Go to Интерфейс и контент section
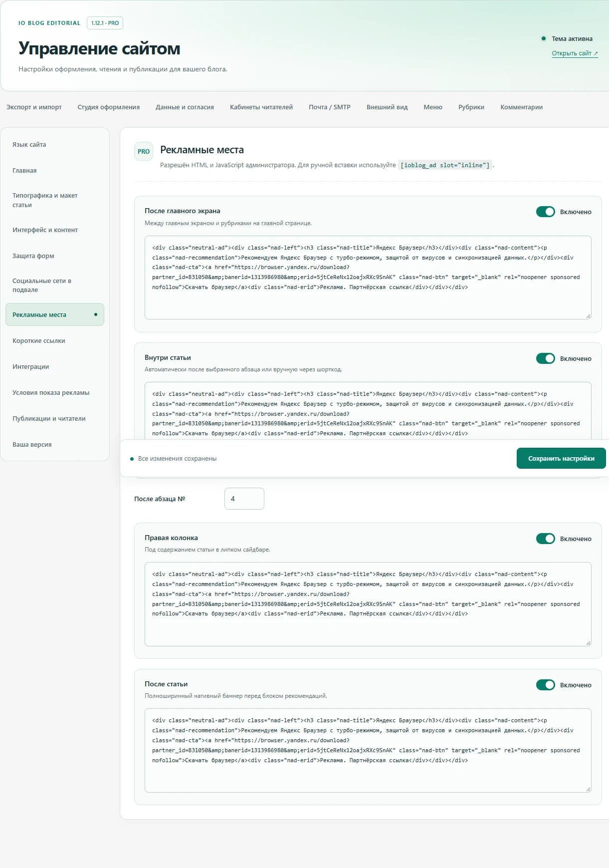This screenshot has height=868, width=609. pos(55,230)
